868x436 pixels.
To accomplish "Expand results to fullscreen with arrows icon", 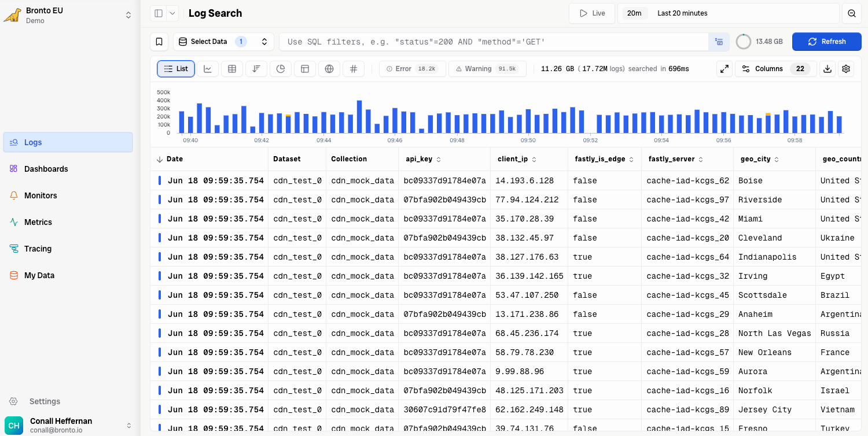I will [724, 69].
